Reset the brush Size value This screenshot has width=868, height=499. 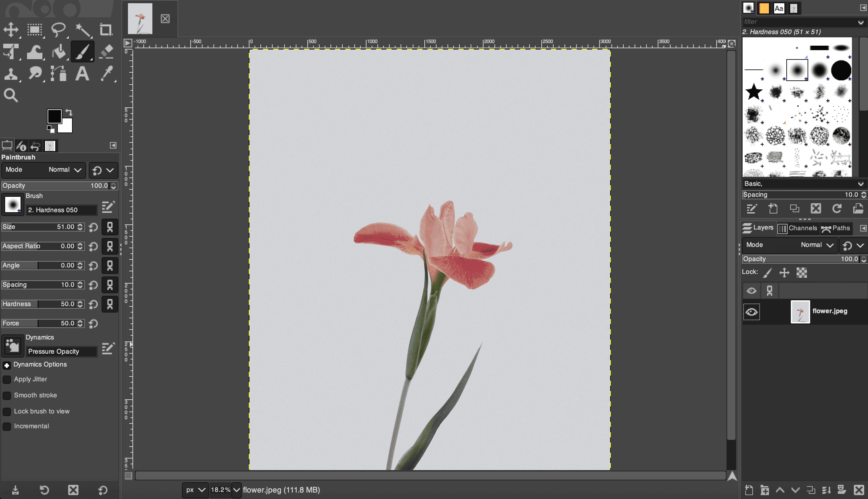tap(93, 227)
